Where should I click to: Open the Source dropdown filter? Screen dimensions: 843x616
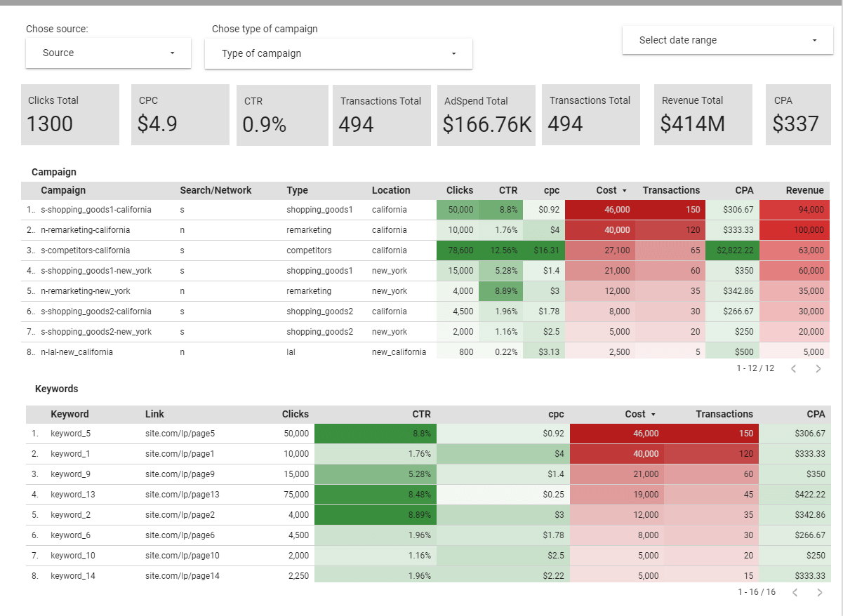(x=108, y=53)
